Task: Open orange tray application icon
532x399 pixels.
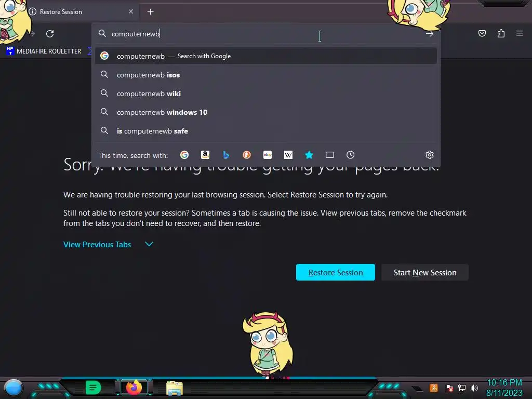Action: (434, 388)
